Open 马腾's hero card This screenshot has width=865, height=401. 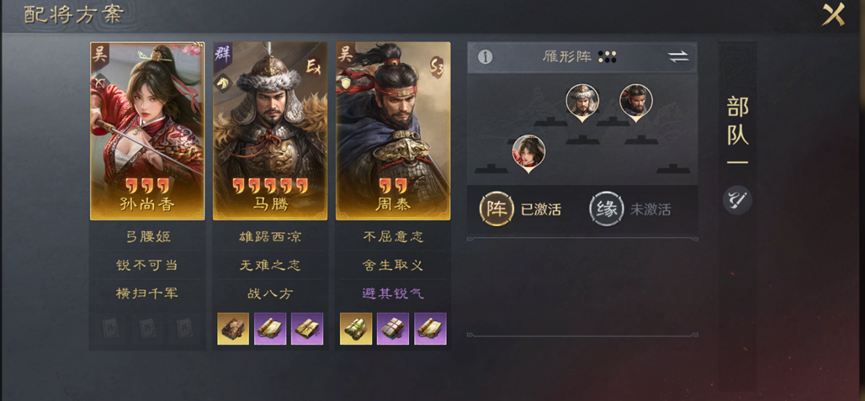[x=270, y=131]
